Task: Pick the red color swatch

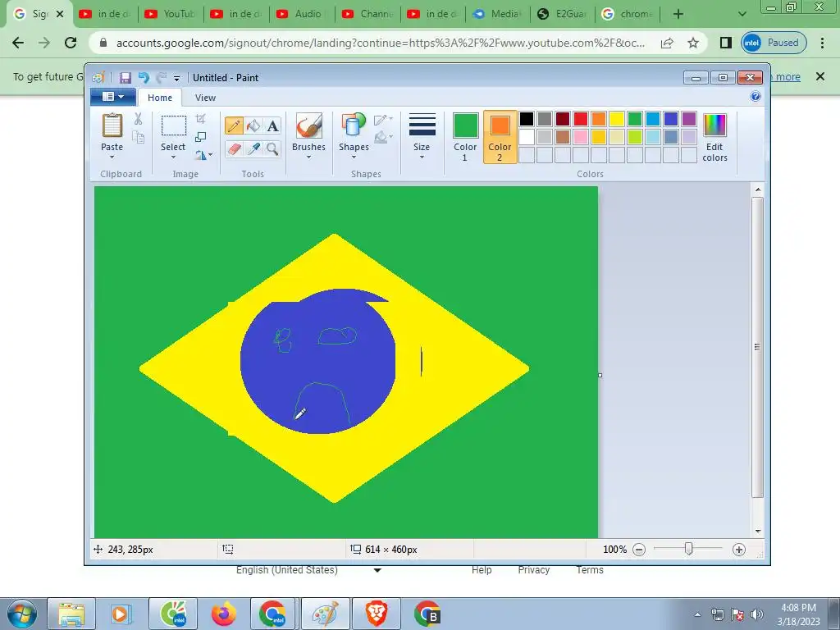Action: (581, 119)
